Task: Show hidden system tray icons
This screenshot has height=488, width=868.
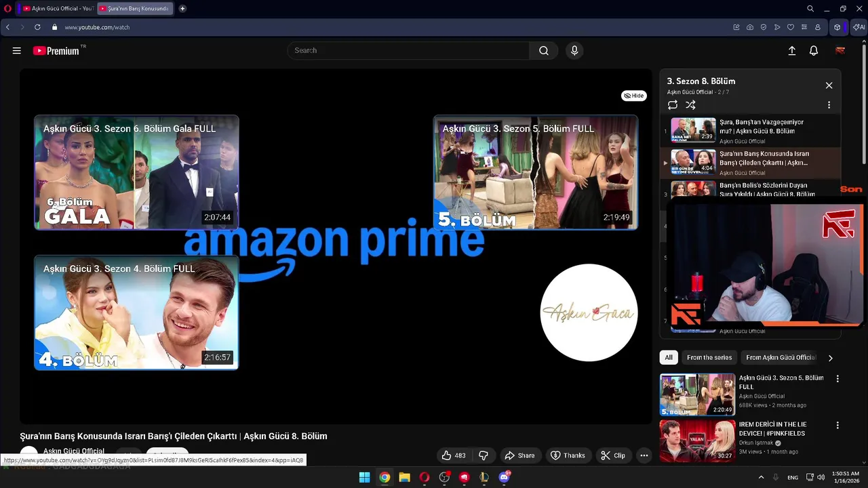Action: pos(761,477)
